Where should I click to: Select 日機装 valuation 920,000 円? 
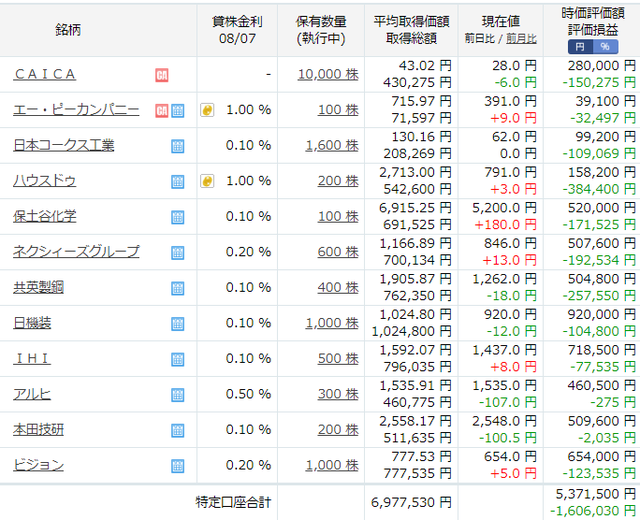[602, 314]
